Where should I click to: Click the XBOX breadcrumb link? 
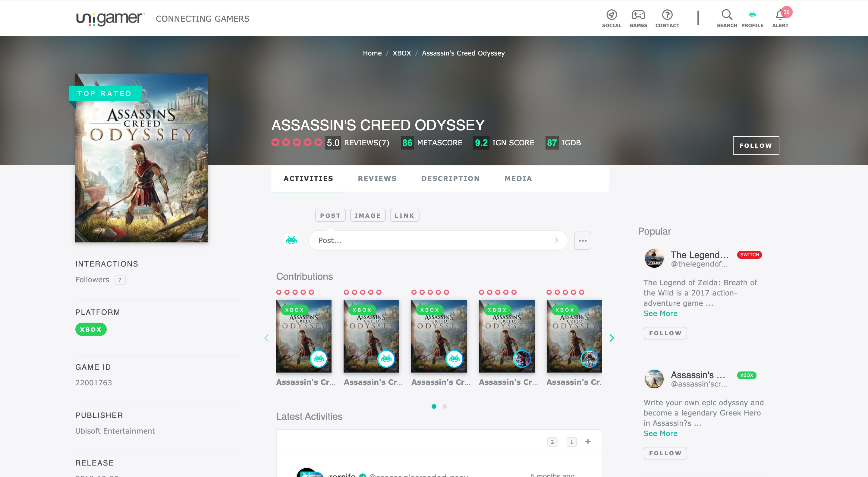[401, 53]
